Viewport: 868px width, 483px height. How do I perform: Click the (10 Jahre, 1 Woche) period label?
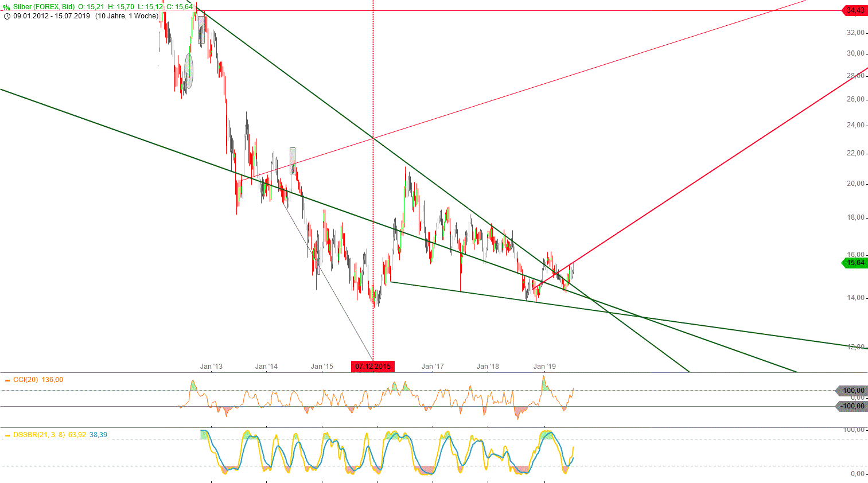pos(127,16)
